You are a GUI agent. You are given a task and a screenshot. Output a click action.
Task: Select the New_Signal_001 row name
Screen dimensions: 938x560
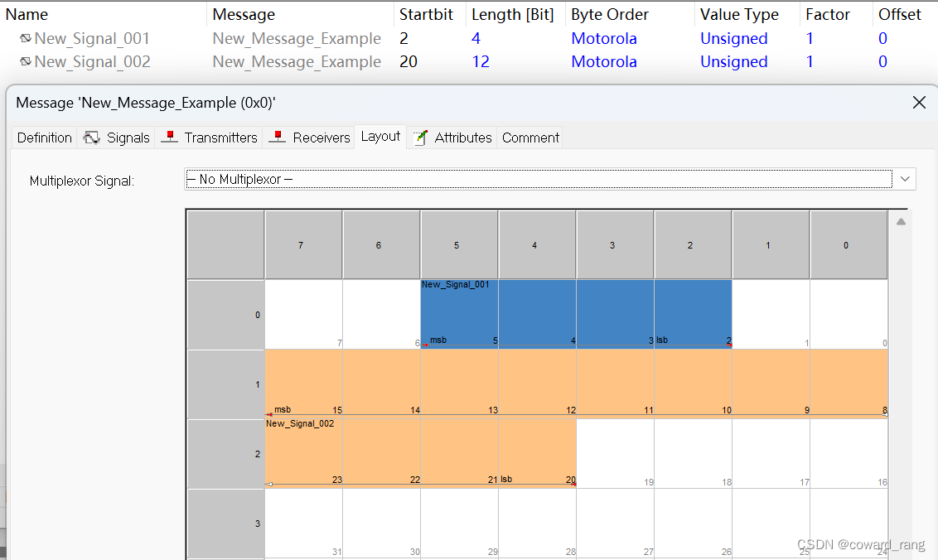click(91, 38)
